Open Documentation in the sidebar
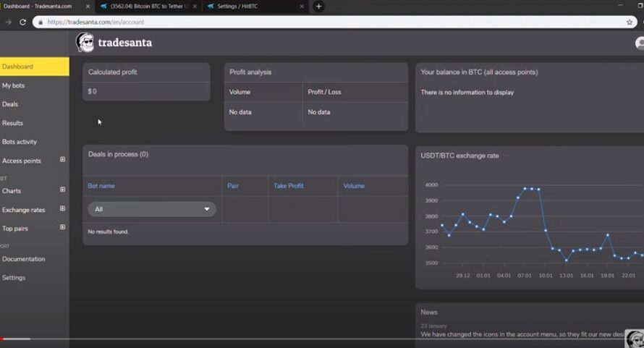 (23, 259)
